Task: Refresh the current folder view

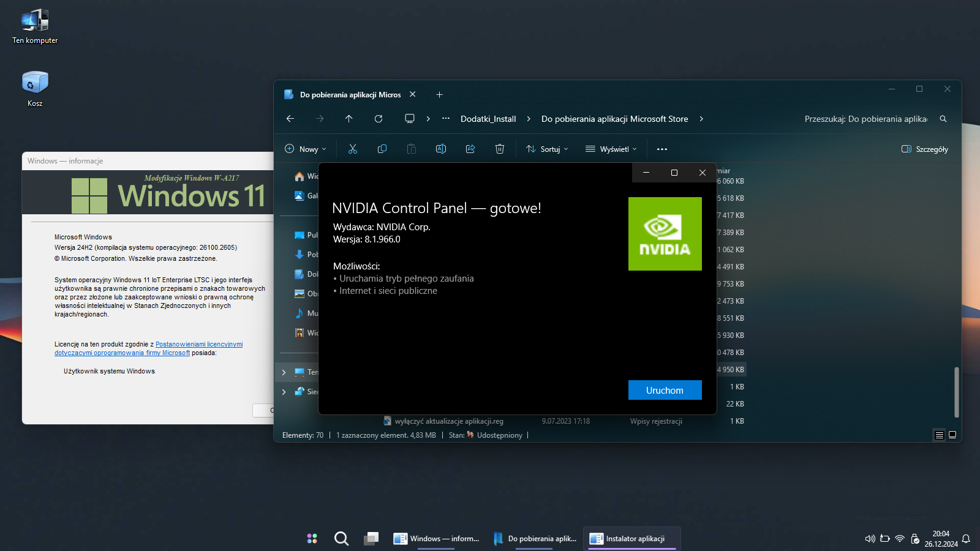Action: (x=379, y=119)
